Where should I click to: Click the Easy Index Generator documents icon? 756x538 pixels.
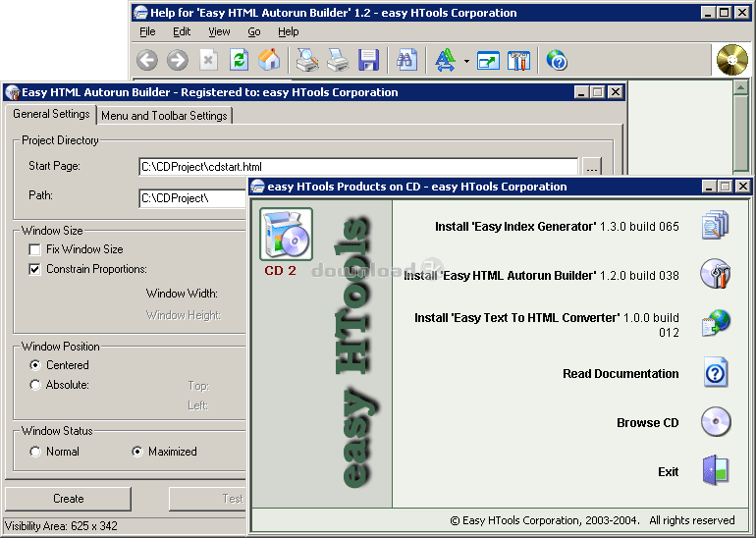click(x=716, y=225)
